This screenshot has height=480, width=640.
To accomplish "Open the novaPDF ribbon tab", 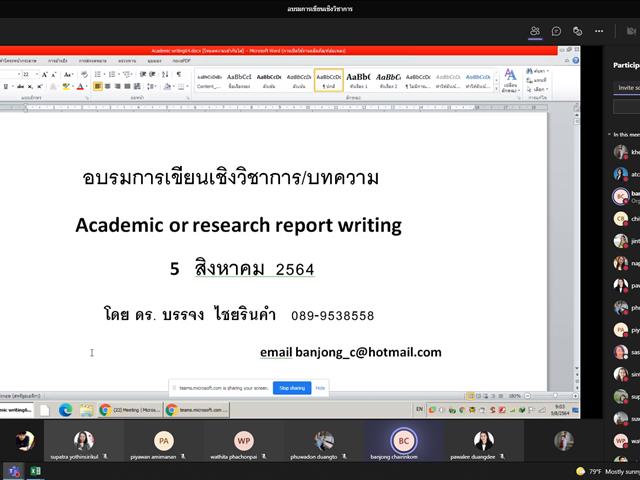I will (182, 60).
